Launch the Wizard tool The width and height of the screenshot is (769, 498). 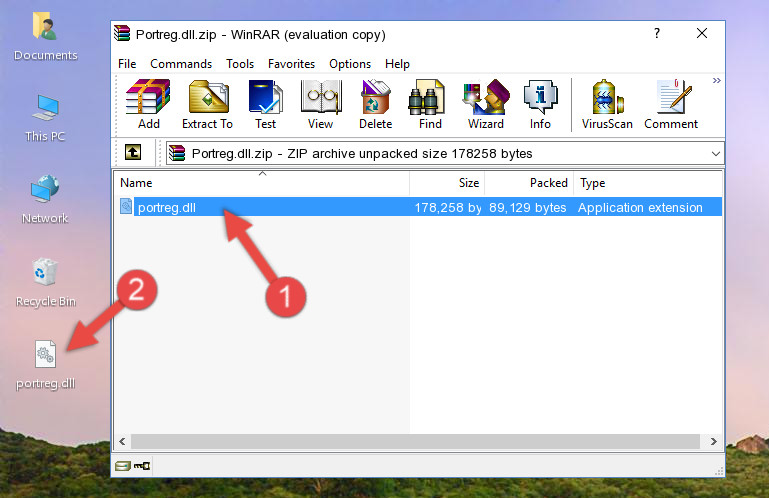click(486, 104)
